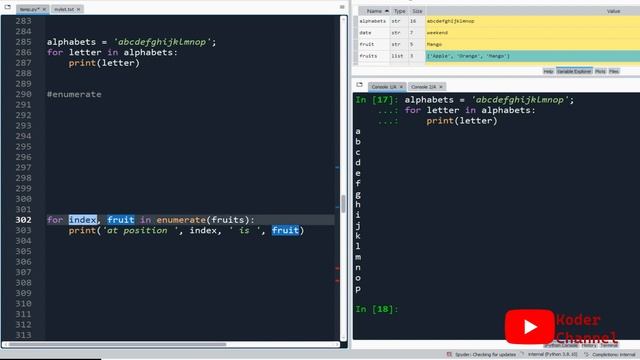Click the Spyder update status icon in status bar

pyautogui.click(x=449, y=354)
